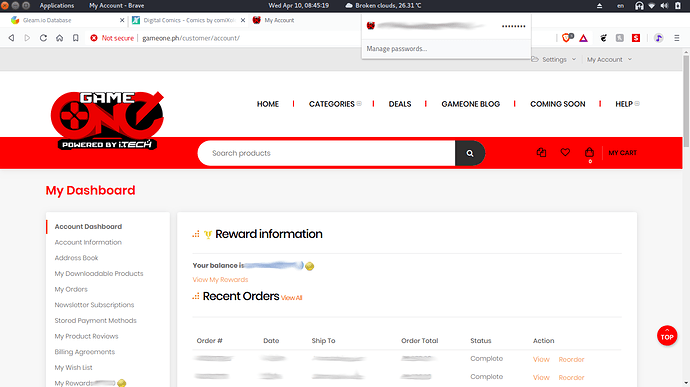
Task: Open My Product Reviews in sidebar
Action: pyautogui.click(x=86, y=336)
